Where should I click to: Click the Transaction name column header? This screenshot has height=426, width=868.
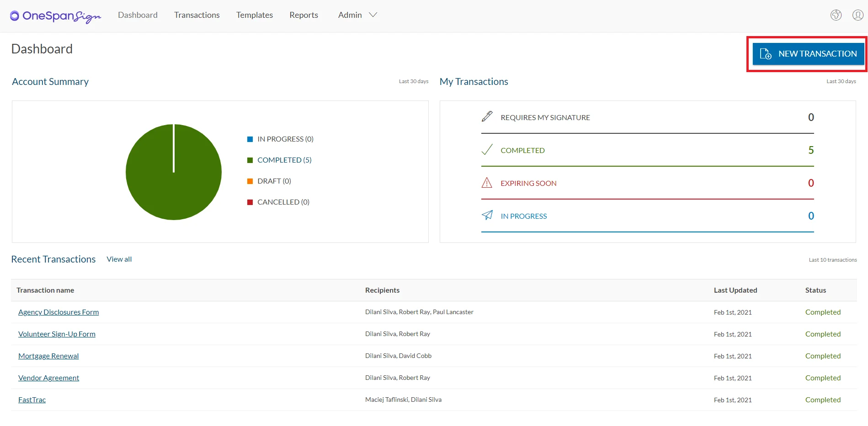pyautogui.click(x=45, y=290)
